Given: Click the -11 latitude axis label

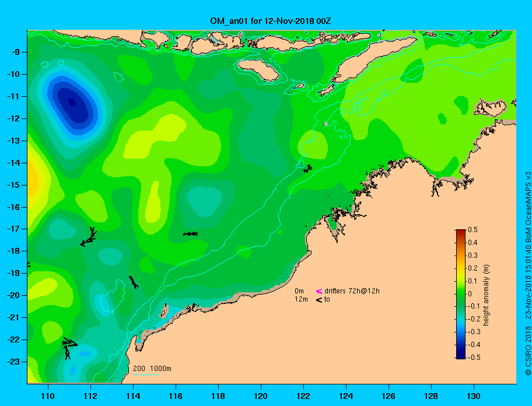Looking at the screenshot, I should pyautogui.click(x=15, y=96).
